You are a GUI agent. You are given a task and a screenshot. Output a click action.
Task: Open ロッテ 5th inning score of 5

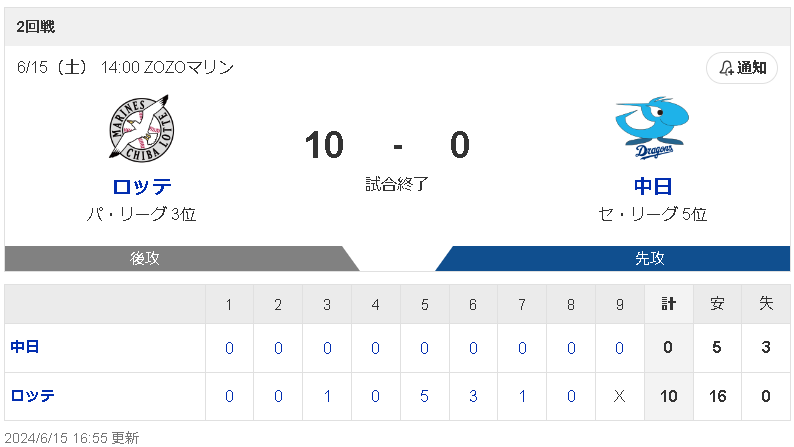tap(424, 396)
